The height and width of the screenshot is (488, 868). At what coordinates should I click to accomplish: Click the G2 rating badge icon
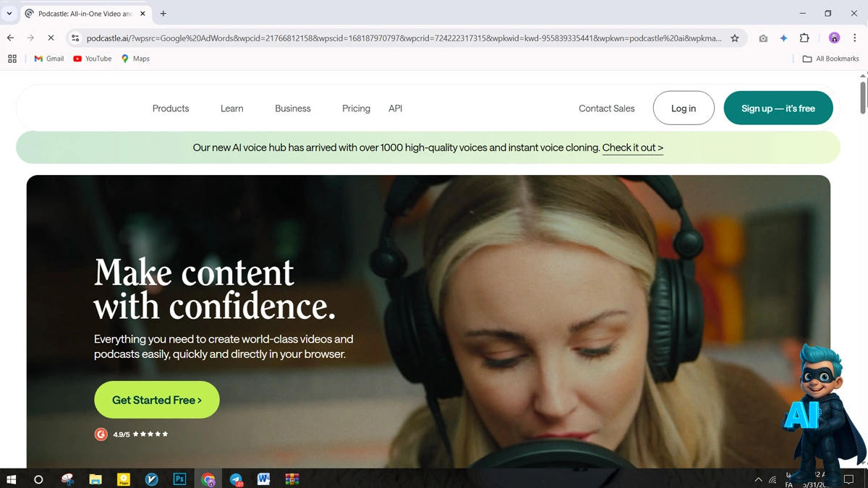[x=101, y=435]
